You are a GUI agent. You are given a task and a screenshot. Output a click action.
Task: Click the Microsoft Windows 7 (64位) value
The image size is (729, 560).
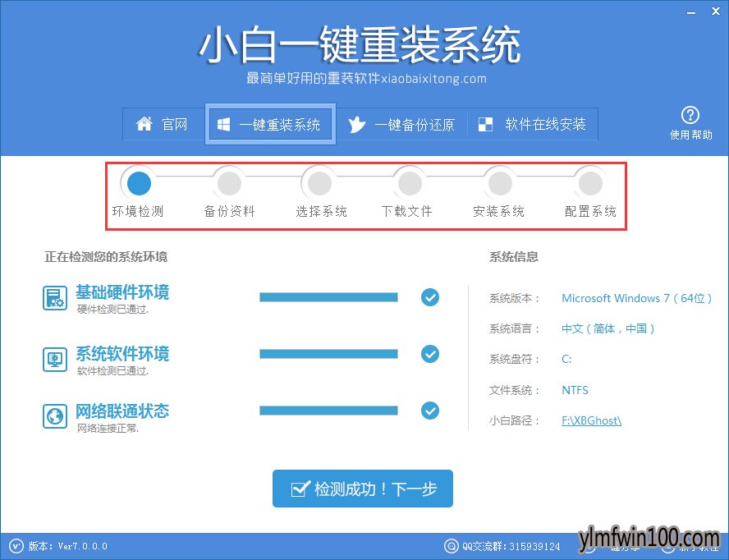pyautogui.click(x=637, y=298)
